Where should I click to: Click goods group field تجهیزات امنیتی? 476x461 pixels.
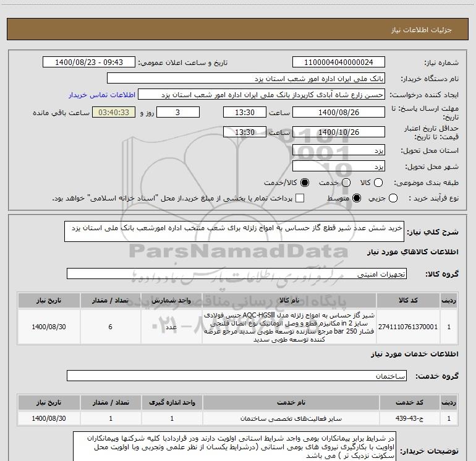coord(237,274)
